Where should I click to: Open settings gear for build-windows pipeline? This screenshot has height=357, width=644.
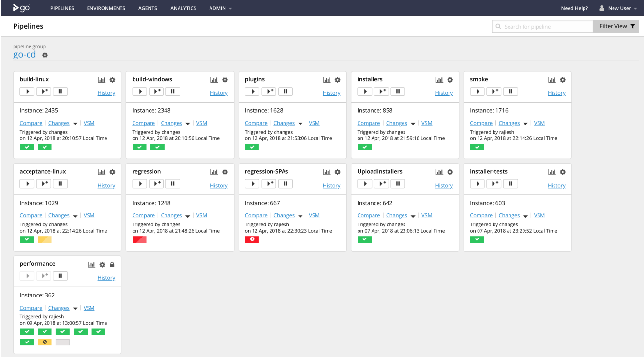(x=225, y=80)
